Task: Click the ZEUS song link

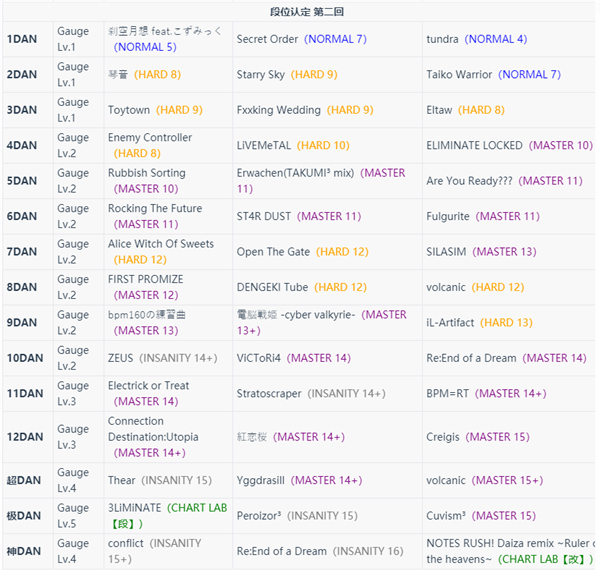Action: [120, 358]
